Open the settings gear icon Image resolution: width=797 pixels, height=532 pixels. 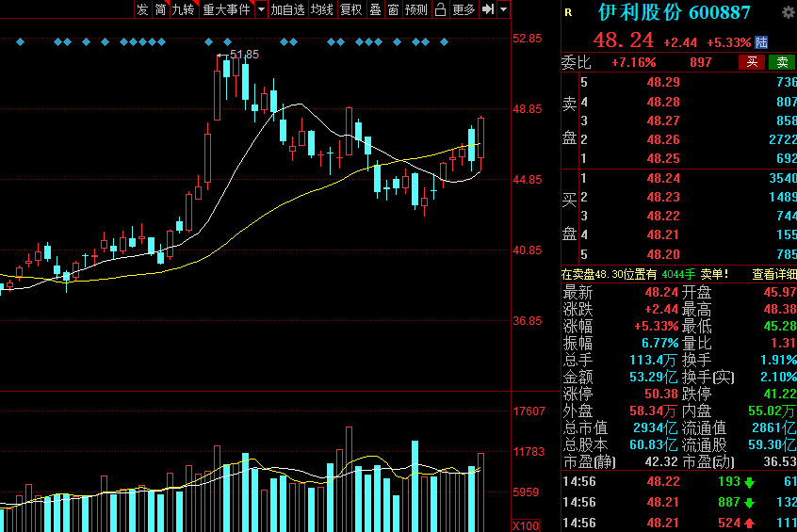[x=789, y=12]
